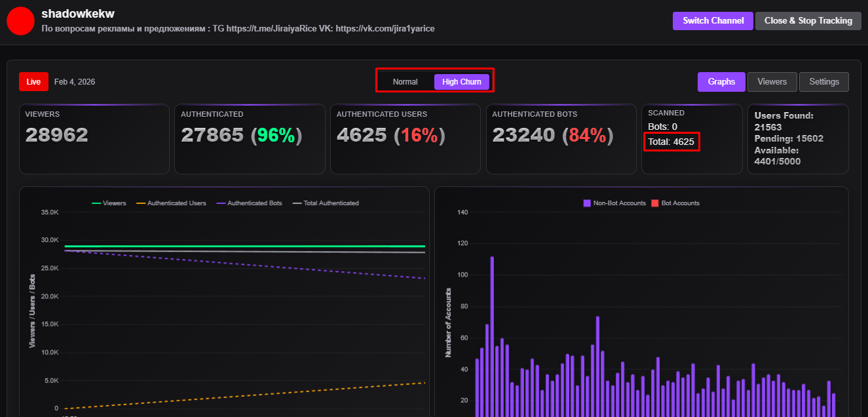Click the Users Found 21563 text
This screenshot has width=868, height=417.
click(x=783, y=121)
